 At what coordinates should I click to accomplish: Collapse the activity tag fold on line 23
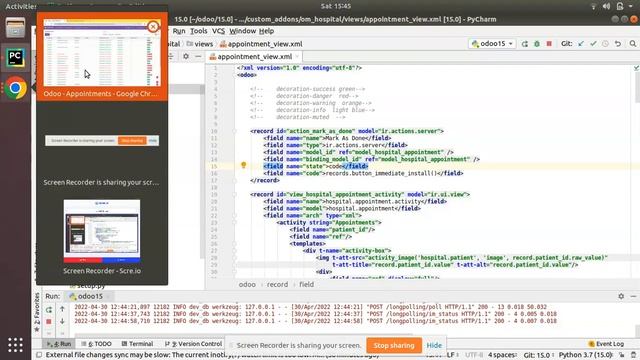click(x=235, y=222)
